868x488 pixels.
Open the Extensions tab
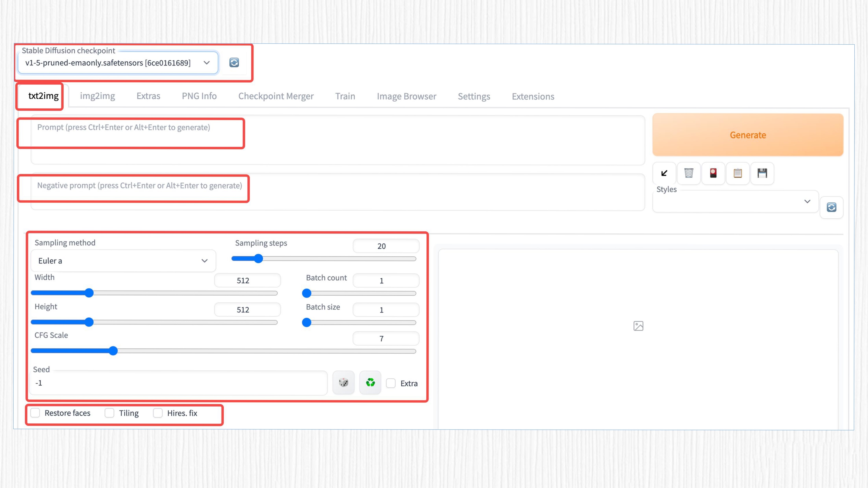point(533,96)
